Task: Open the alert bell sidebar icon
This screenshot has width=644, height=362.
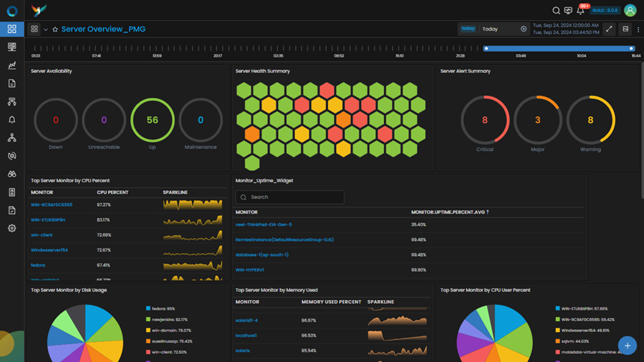Action: pos(12,119)
